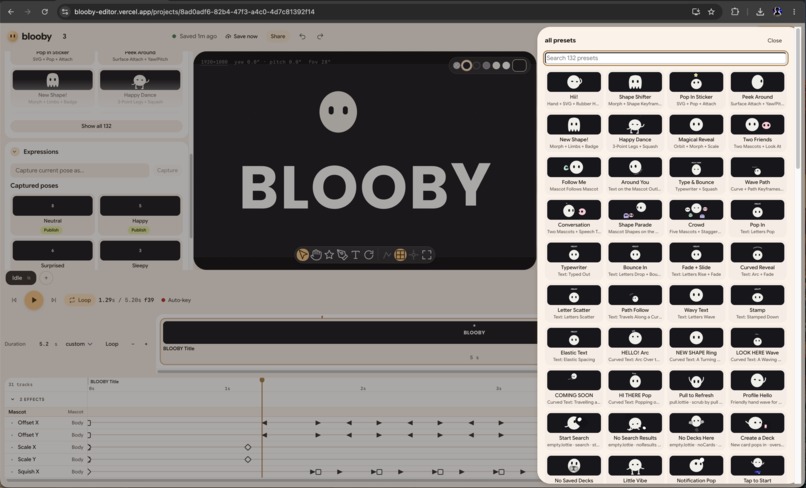Choose the Magical Reveal preset
Screen dimensions: 806x488
coord(696,132)
